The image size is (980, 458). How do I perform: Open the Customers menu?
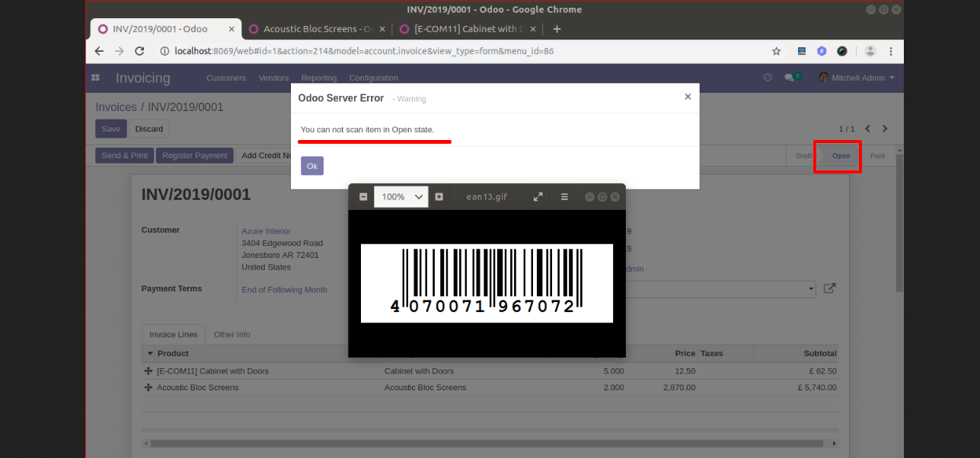coord(226,78)
